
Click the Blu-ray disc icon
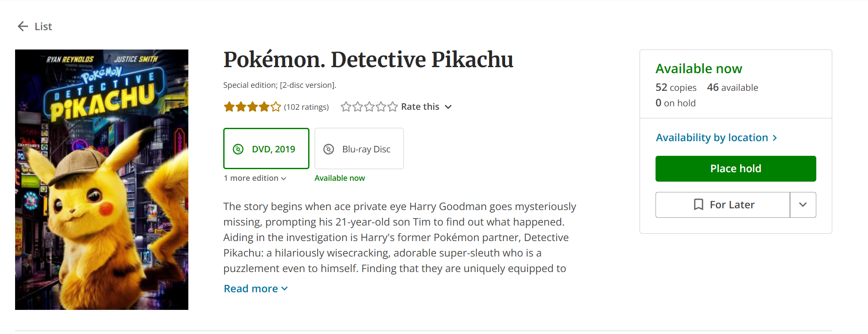328,149
